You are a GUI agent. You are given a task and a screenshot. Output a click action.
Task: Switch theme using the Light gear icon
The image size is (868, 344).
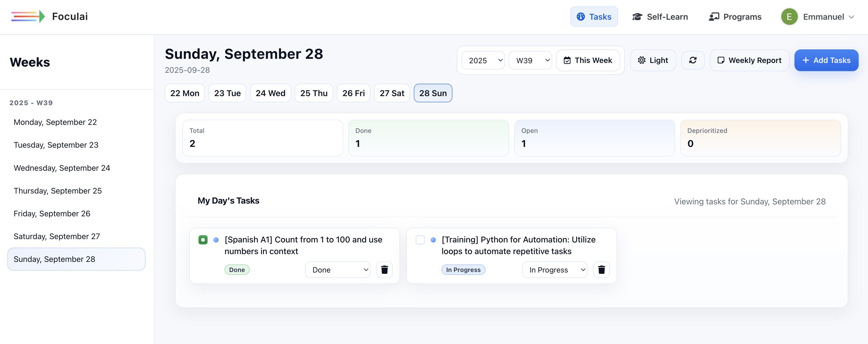point(642,60)
